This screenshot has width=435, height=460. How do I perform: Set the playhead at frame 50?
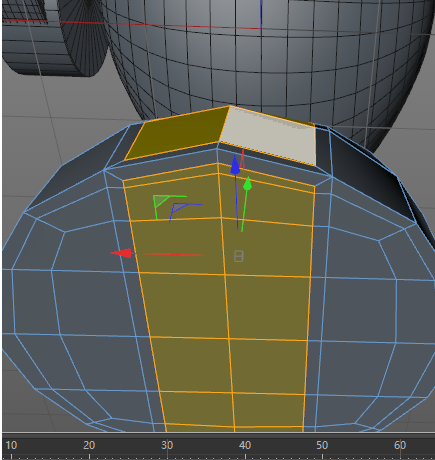322,445
